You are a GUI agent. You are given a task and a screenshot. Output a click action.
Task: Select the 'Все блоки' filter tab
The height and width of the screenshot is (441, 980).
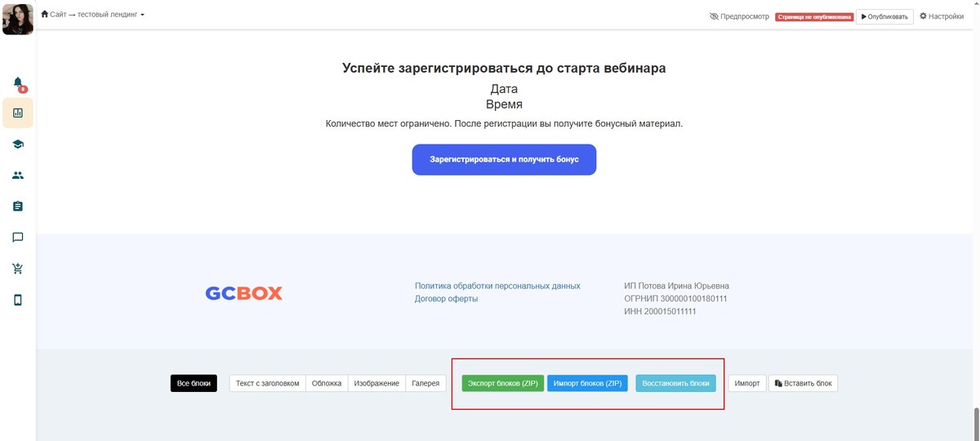(194, 383)
